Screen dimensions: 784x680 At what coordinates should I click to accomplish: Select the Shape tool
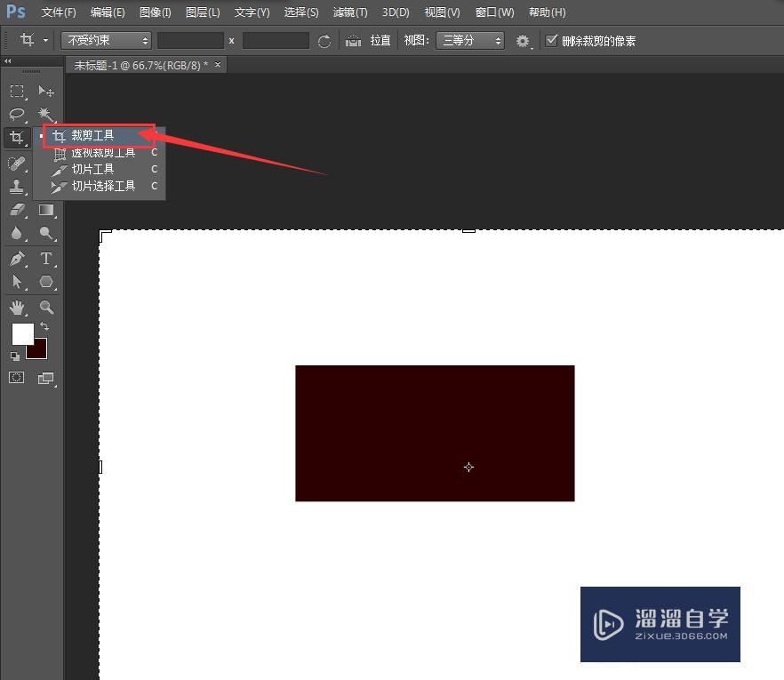click(x=46, y=282)
